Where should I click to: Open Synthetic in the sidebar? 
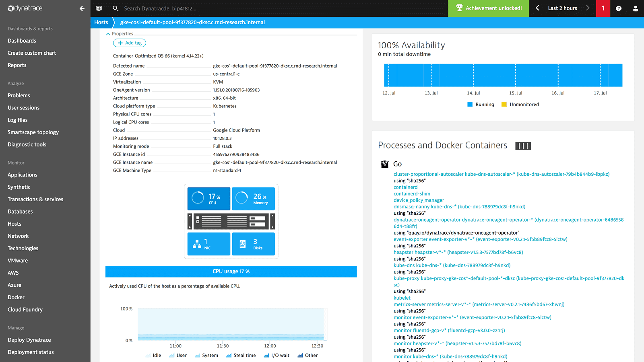click(x=19, y=187)
